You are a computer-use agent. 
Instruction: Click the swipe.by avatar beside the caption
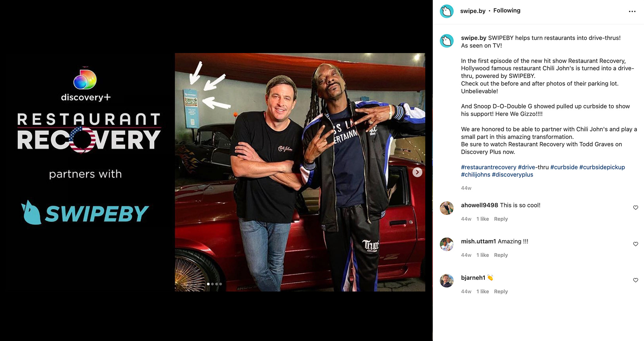(x=447, y=41)
